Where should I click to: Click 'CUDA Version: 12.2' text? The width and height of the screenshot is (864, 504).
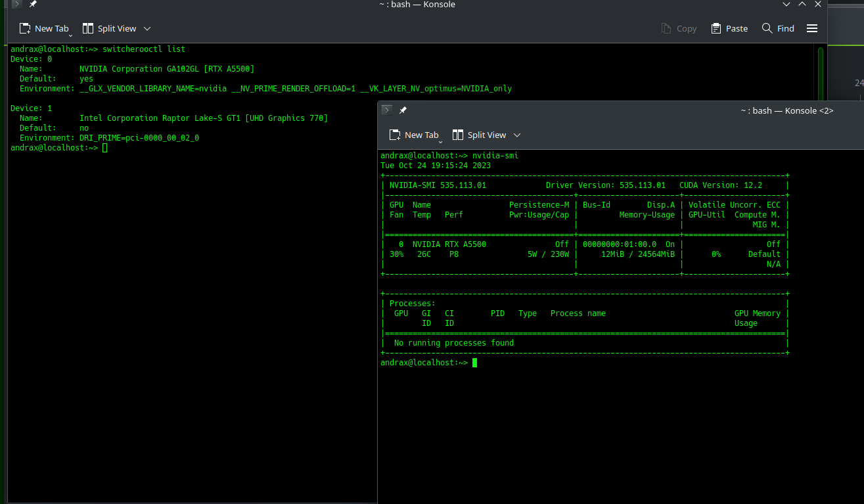coord(721,185)
